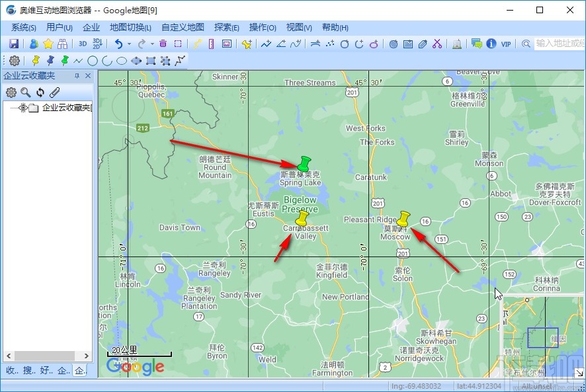Click the address input field
The width and height of the screenshot is (586, 392).
559,43
